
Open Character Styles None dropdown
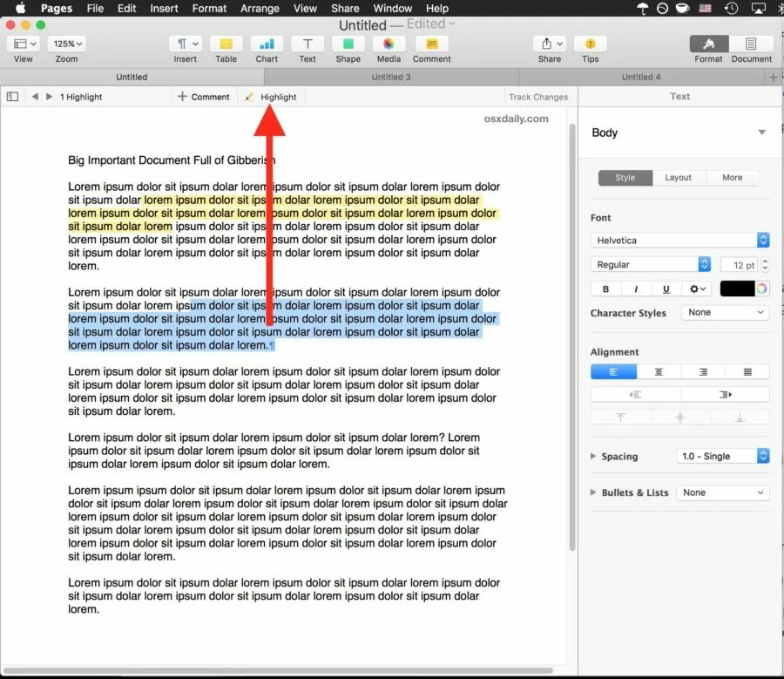(725, 312)
